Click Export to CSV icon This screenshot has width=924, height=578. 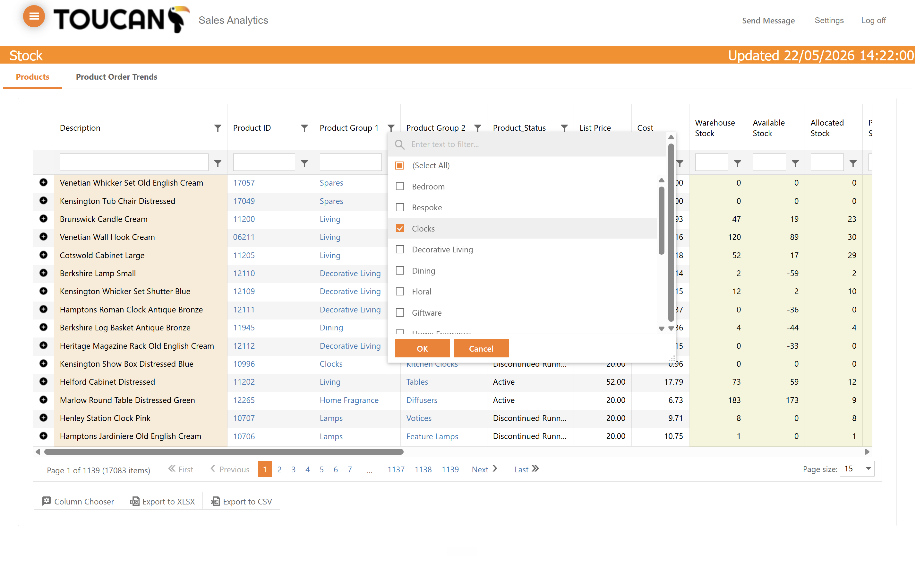coord(215,501)
